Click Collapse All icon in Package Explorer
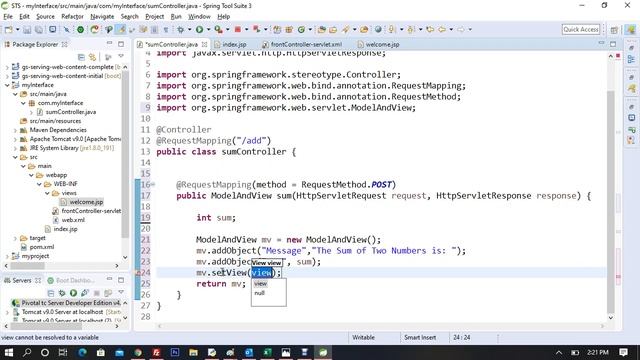Image resolution: width=640 pixels, height=360 pixels. 81,57
